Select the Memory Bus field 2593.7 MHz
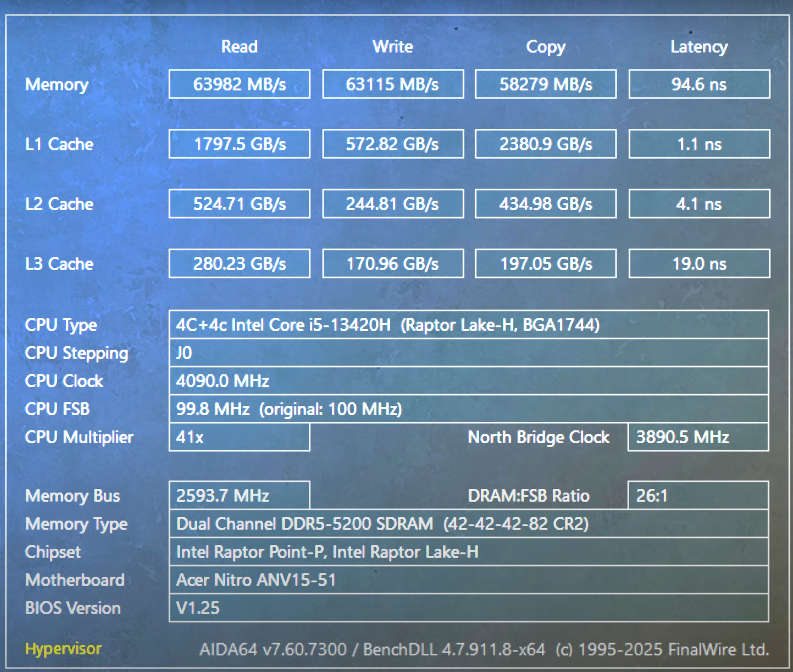This screenshot has width=793, height=672. click(239, 495)
